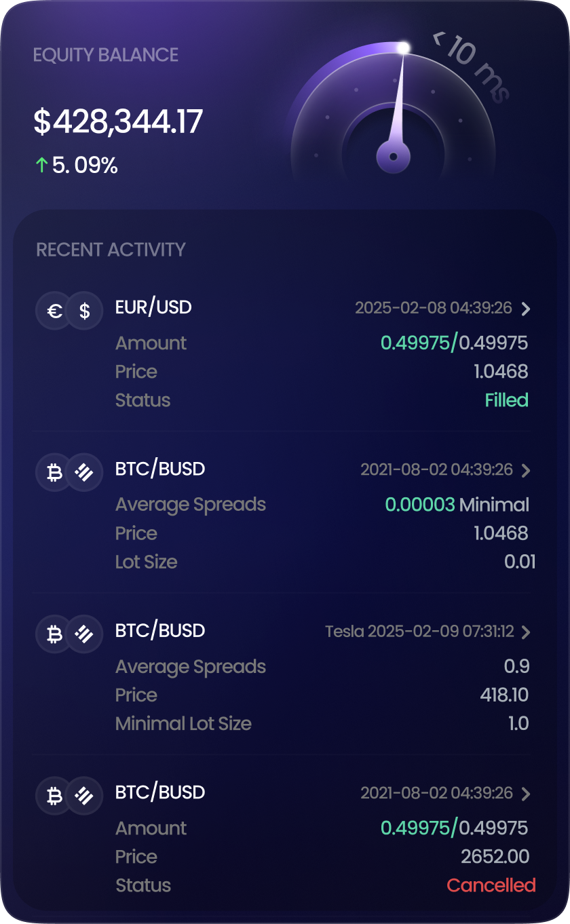Click the $428,344.17 equity balance
The height and width of the screenshot is (924, 570).
click(x=118, y=122)
